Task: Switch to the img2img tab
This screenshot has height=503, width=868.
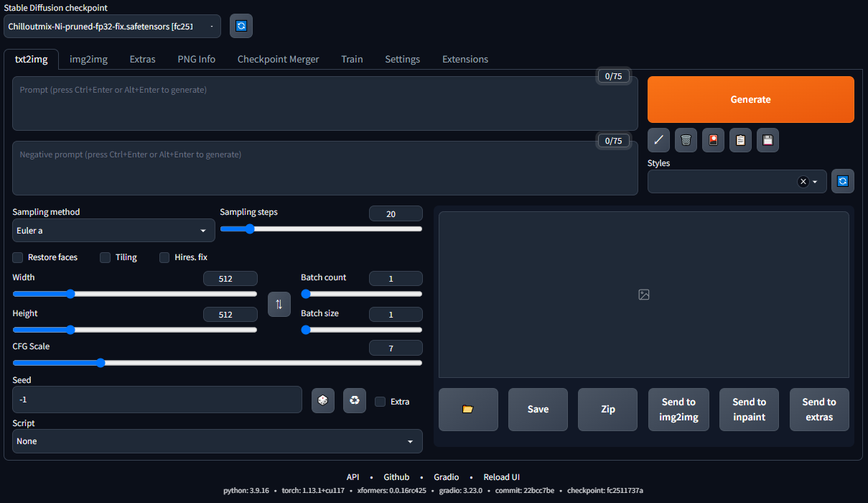Action: [88, 59]
